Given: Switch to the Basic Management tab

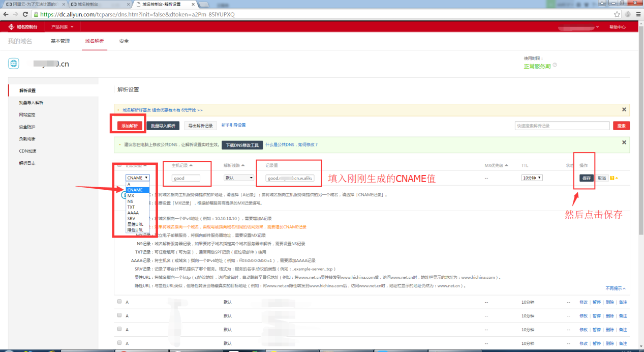Looking at the screenshot, I should (x=60, y=41).
